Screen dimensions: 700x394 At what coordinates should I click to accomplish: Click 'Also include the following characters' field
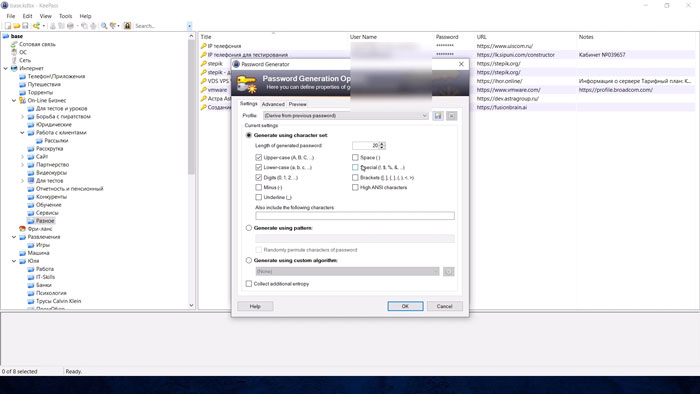click(355, 216)
